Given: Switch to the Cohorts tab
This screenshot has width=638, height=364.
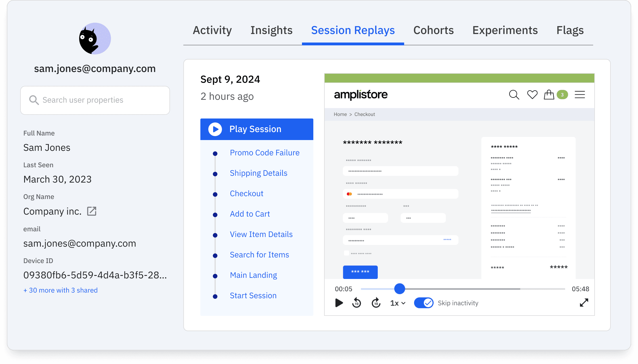Looking at the screenshot, I should [433, 30].
